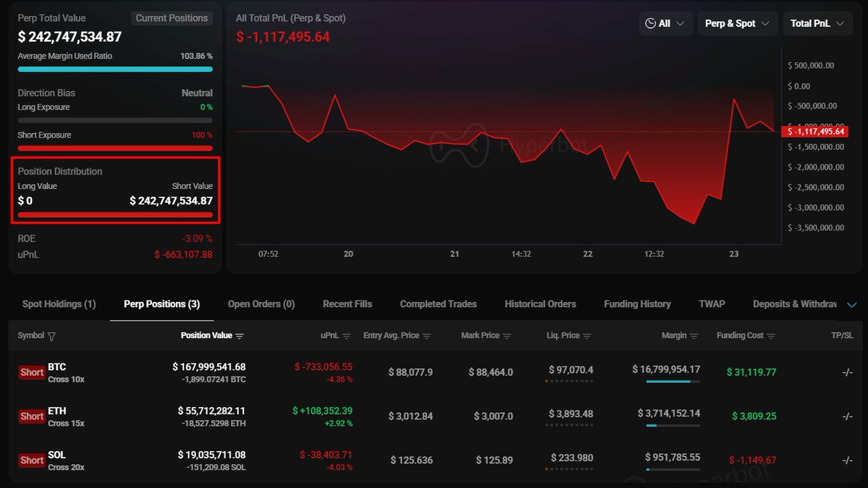Viewport: 868px width, 488px height.
Task: Click the Current Positions button
Action: (x=172, y=18)
